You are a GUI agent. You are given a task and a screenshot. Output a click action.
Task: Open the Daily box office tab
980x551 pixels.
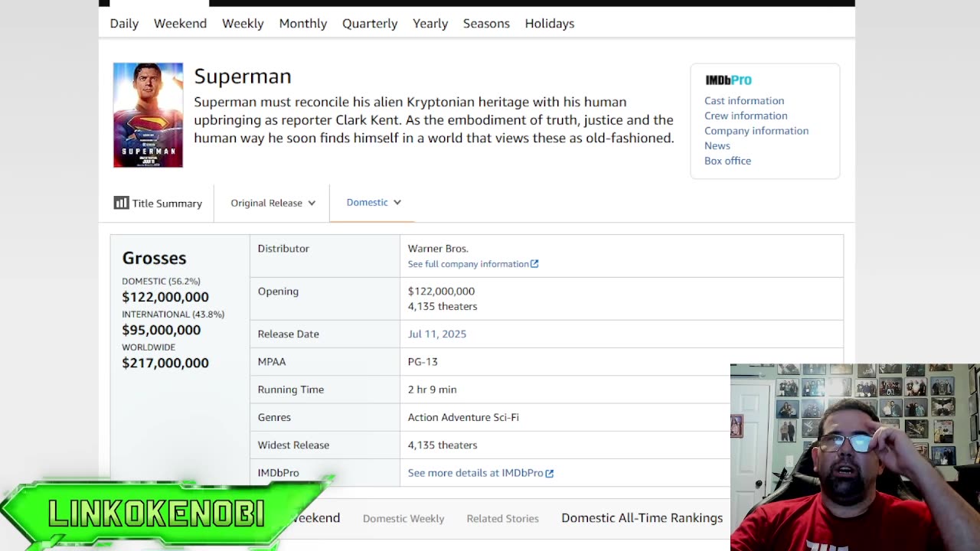[x=124, y=23]
